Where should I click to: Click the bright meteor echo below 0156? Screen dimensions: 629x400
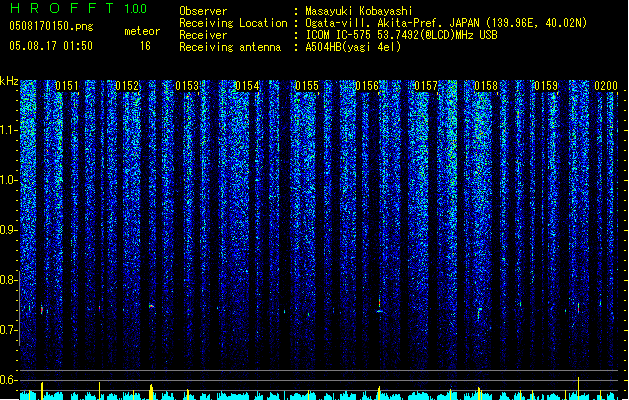379,306
